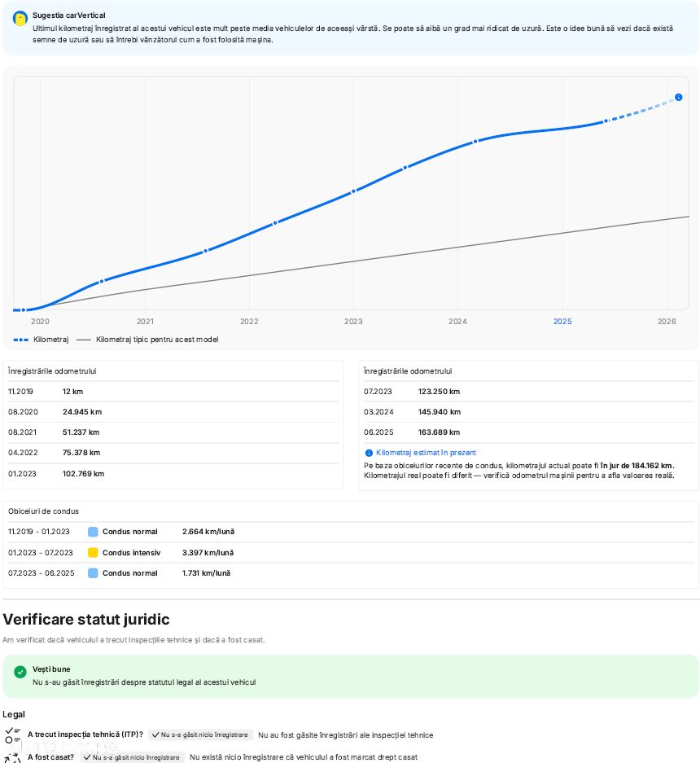This screenshot has height=763, width=700.
Task: Click the Sugestia carVertical title
Action: coord(68,15)
